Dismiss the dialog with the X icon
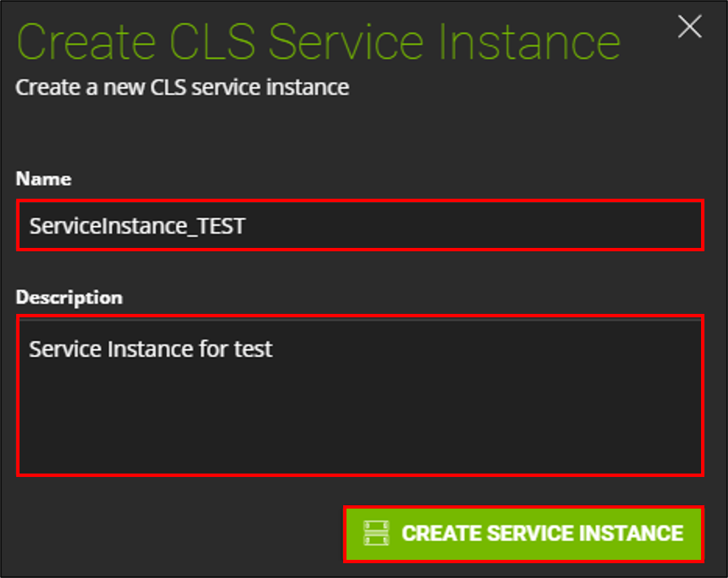 (x=690, y=26)
